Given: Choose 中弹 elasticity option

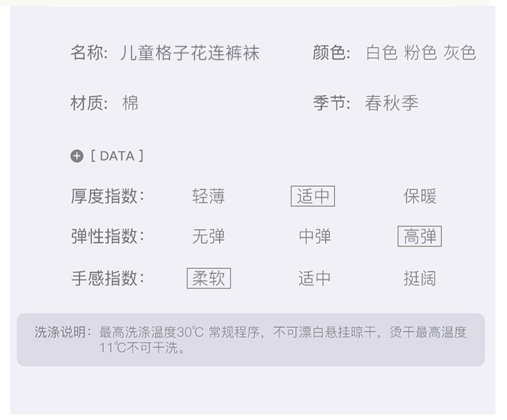Looking at the screenshot, I should pyautogui.click(x=314, y=237).
